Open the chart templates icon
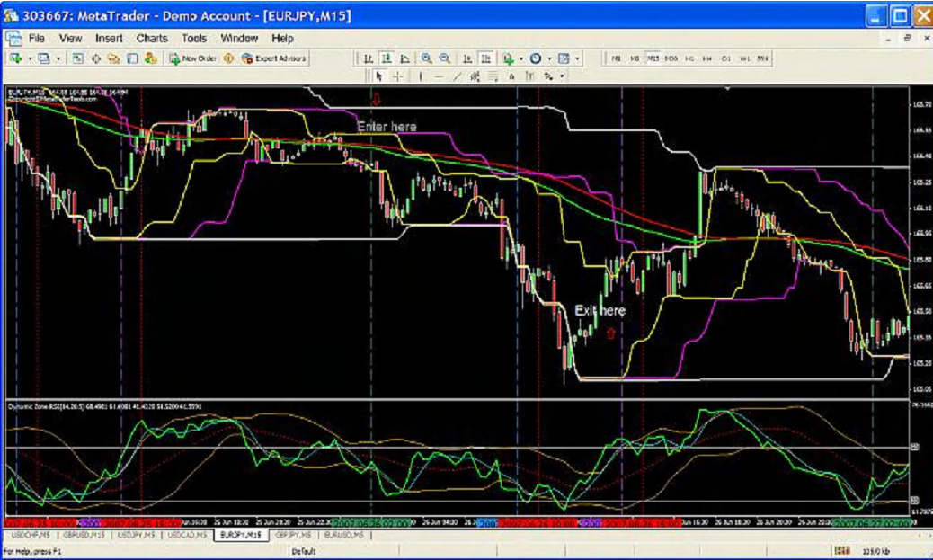This screenshot has width=933, height=560. (x=564, y=58)
